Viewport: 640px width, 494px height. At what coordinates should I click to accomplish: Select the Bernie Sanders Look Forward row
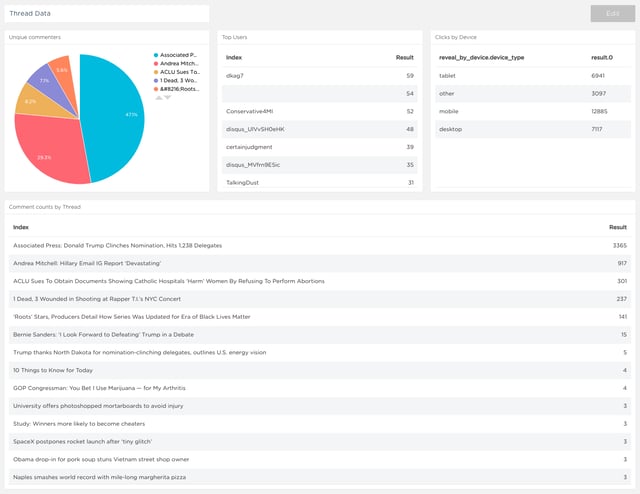pos(320,334)
